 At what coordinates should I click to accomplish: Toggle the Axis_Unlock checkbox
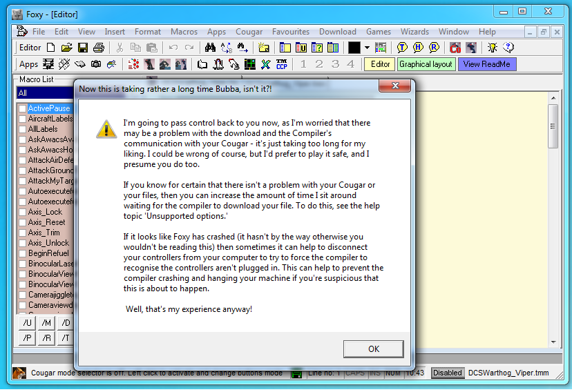pyautogui.click(x=22, y=243)
